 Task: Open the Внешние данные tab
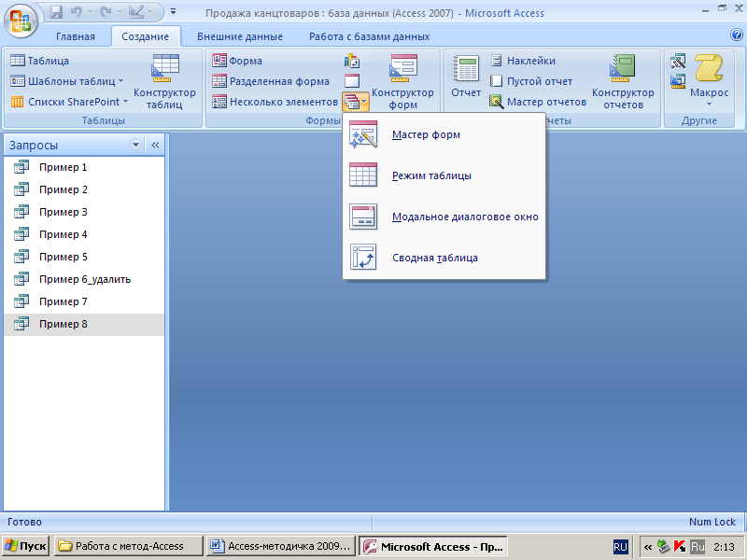(x=240, y=36)
